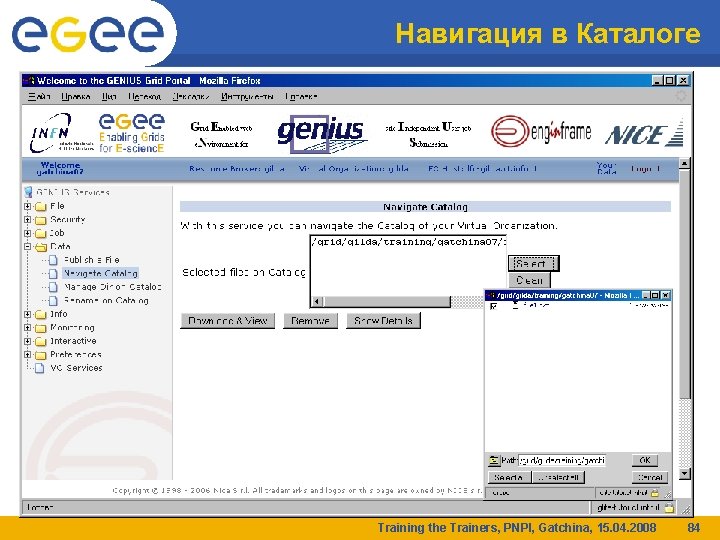This screenshot has height=540, width=720.
Task: Click the file icon in popup file list
Action: pos(516,306)
